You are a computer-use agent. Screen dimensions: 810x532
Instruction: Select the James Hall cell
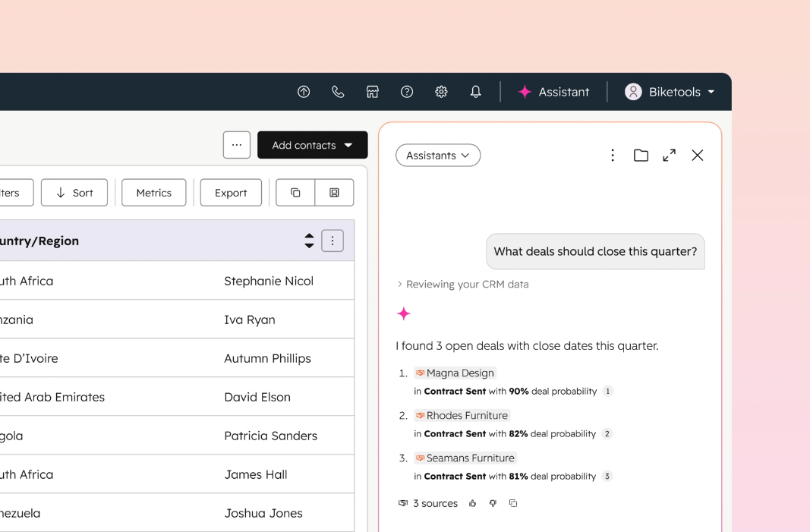pyautogui.click(x=256, y=474)
